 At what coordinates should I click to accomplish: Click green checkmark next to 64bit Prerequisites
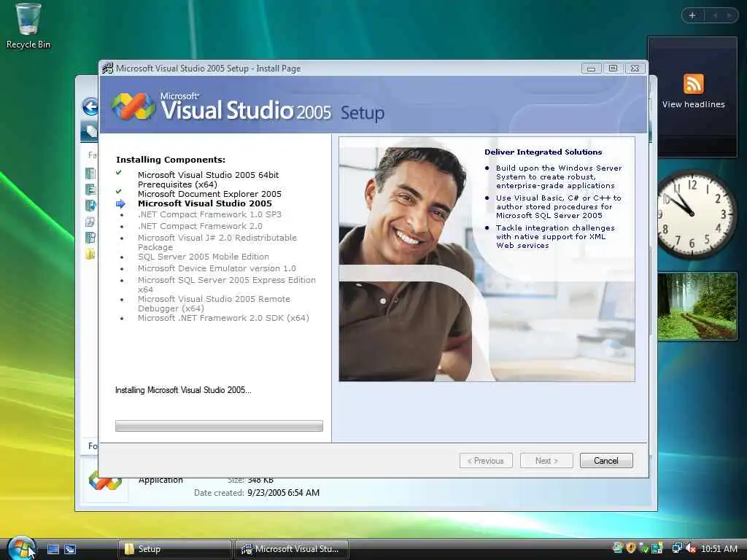(119, 173)
